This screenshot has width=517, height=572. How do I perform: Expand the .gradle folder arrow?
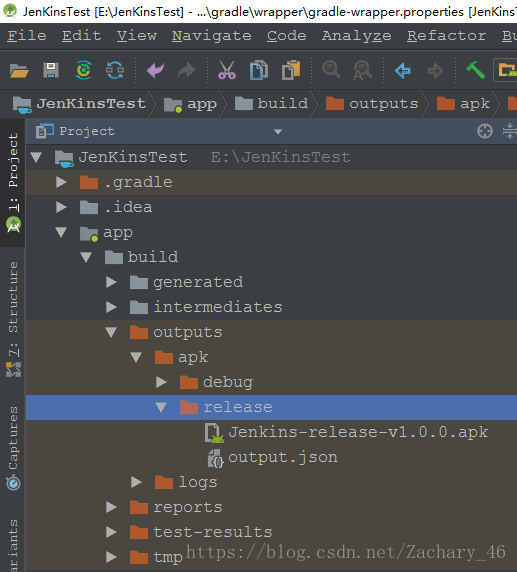click(61, 182)
